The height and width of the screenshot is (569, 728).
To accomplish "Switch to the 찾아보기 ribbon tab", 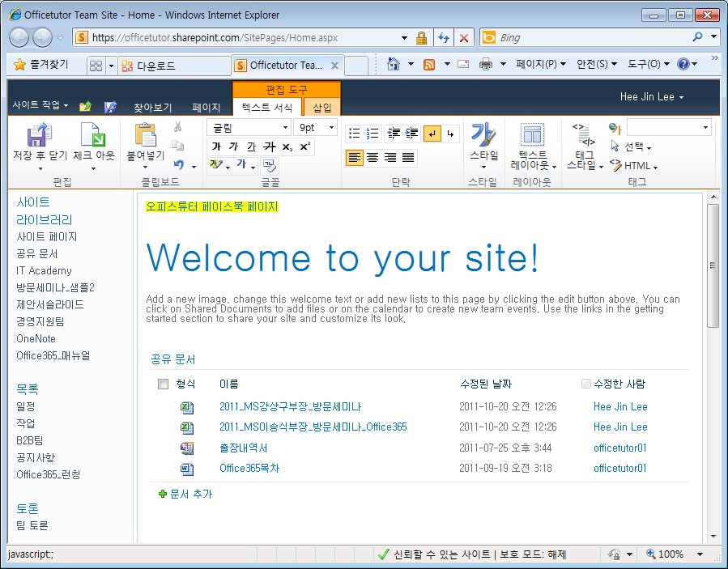I will (153, 108).
